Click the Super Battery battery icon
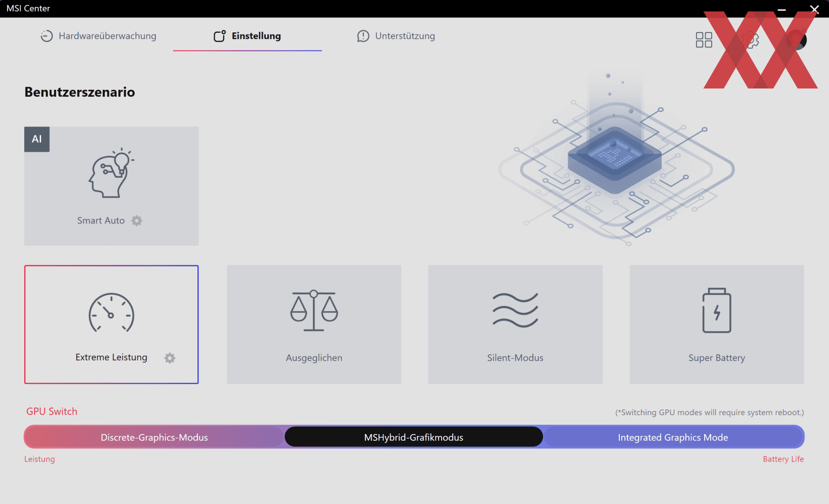This screenshot has height=504, width=829. [717, 310]
